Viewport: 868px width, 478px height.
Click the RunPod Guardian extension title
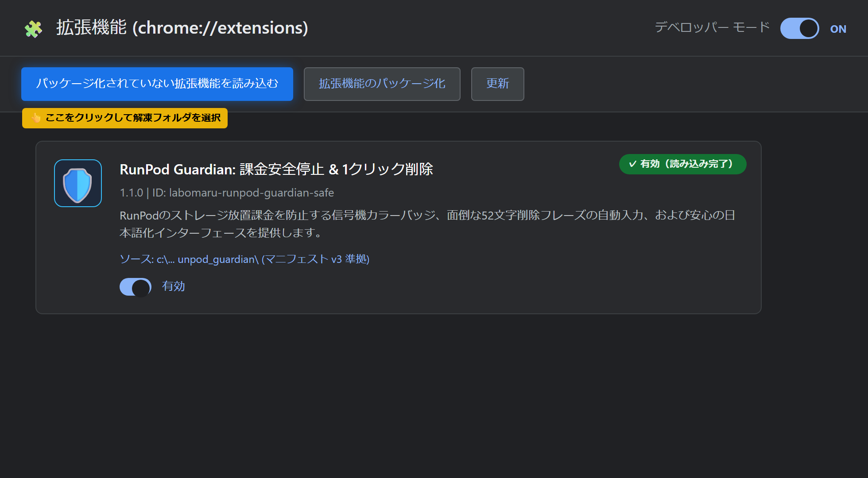(x=276, y=169)
